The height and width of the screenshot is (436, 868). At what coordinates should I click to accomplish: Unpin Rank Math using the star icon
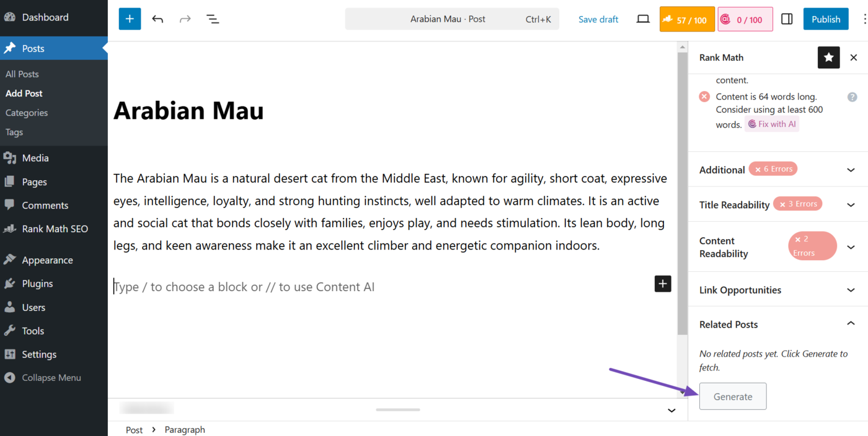pos(828,58)
